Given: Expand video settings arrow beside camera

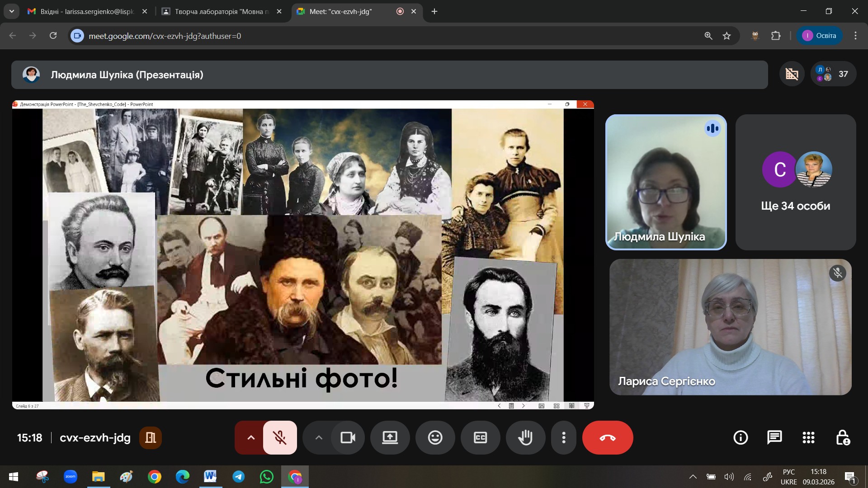Looking at the screenshot, I should pyautogui.click(x=319, y=437).
